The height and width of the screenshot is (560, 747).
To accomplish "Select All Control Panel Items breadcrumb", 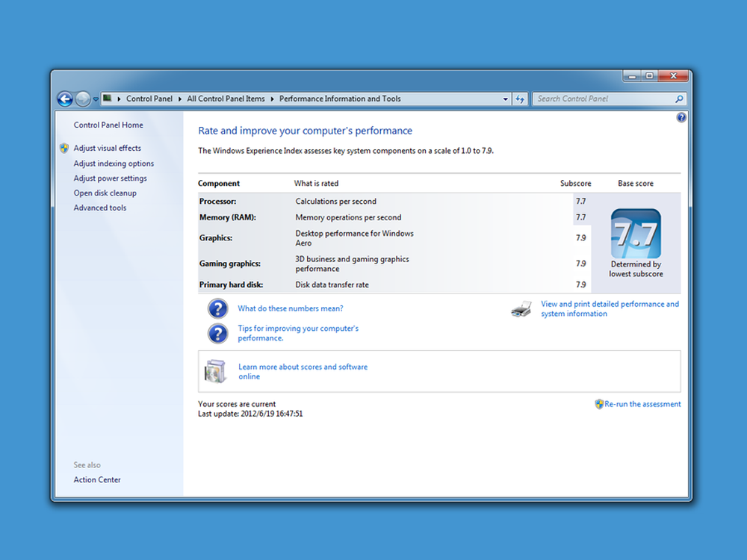I will point(226,99).
